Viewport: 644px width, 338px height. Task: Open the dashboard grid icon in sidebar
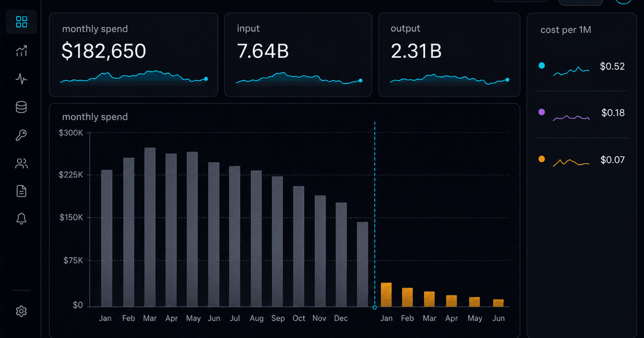click(21, 22)
